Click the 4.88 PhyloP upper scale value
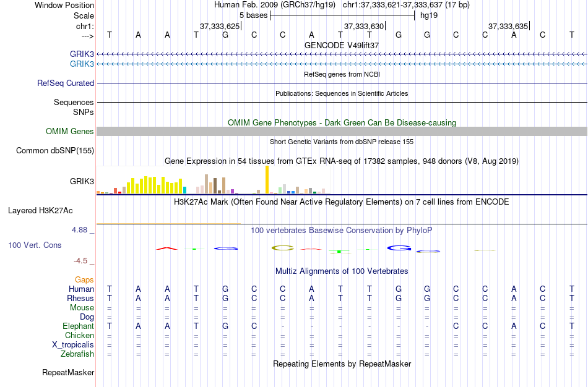This screenshot has height=387, width=588. click(x=79, y=230)
